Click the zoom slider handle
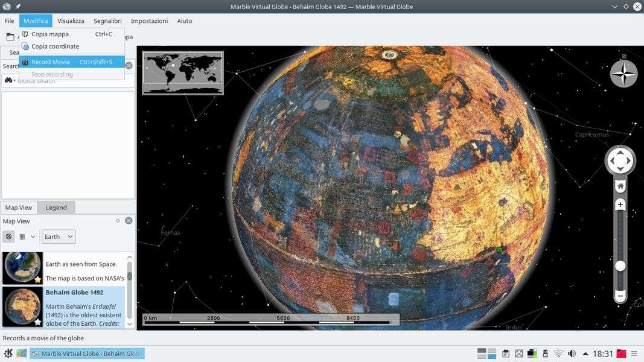The image size is (644, 362). [x=620, y=265]
